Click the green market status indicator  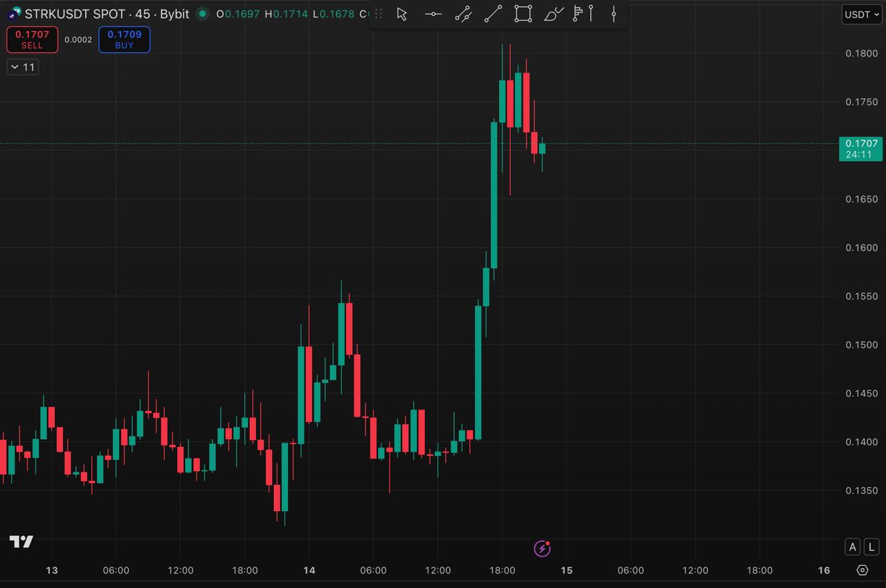(202, 14)
